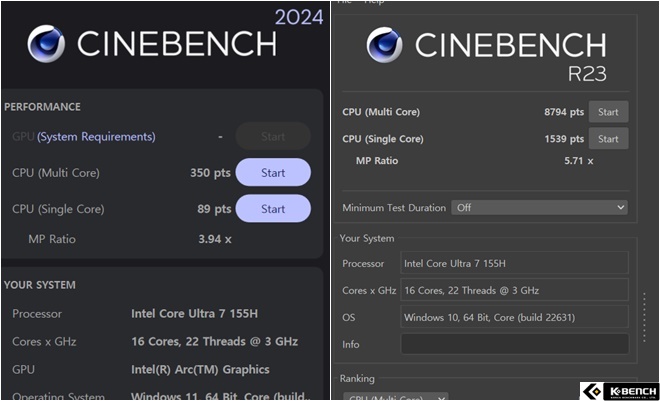Click the Processor field in Cinebench R23

click(x=514, y=263)
